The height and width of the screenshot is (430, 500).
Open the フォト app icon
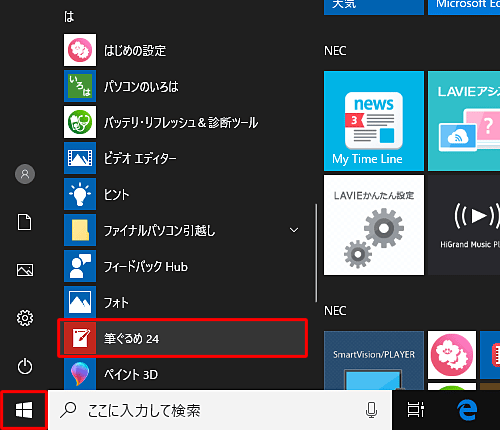click(x=80, y=302)
